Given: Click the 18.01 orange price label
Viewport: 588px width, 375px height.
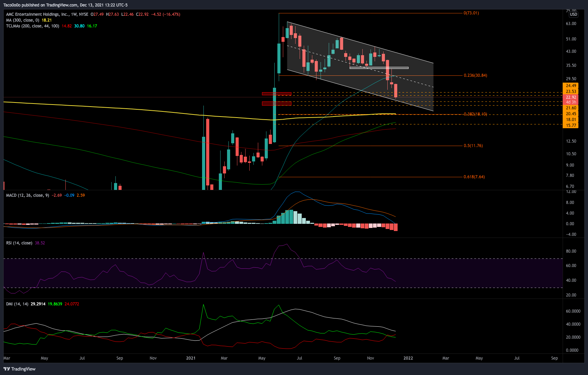Looking at the screenshot, I should [x=571, y=120].
